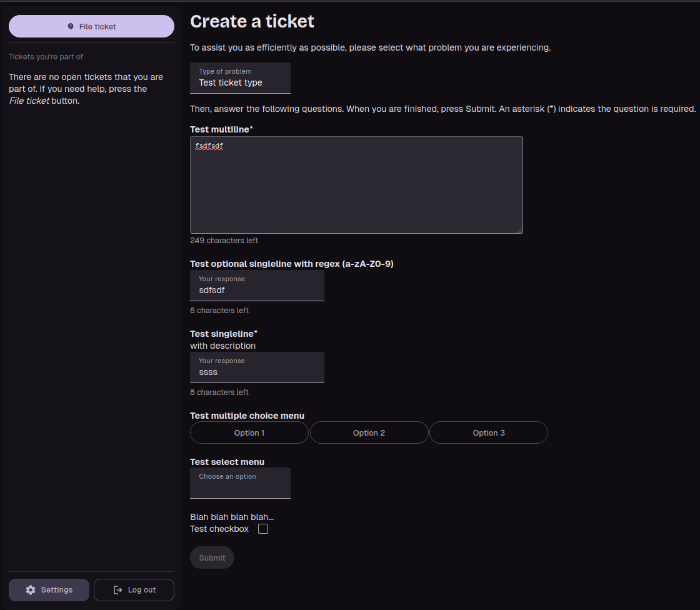Focus the Test multiline text area
This screenshot has width=700, height=610.
356,187
